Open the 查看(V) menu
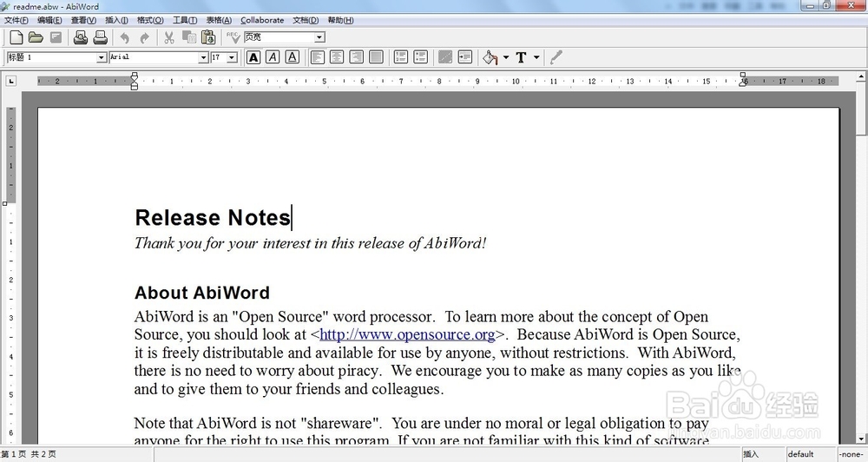 [x=83, y=20]
